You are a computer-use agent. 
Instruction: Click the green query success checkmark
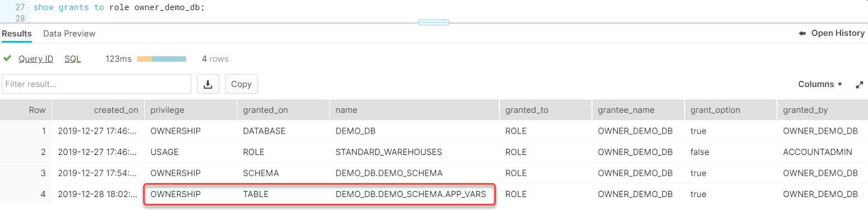pyautogui.click(x=7, y=58)
